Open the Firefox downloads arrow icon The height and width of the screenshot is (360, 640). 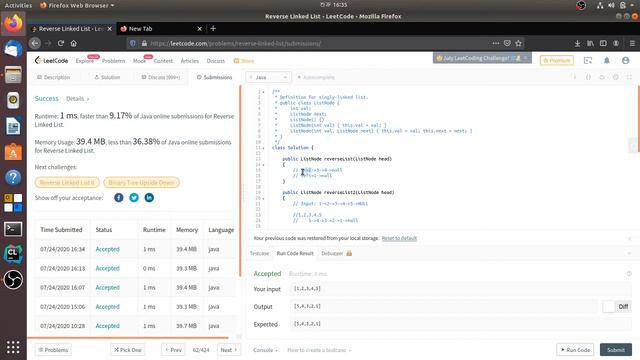(x=577, y=43)
